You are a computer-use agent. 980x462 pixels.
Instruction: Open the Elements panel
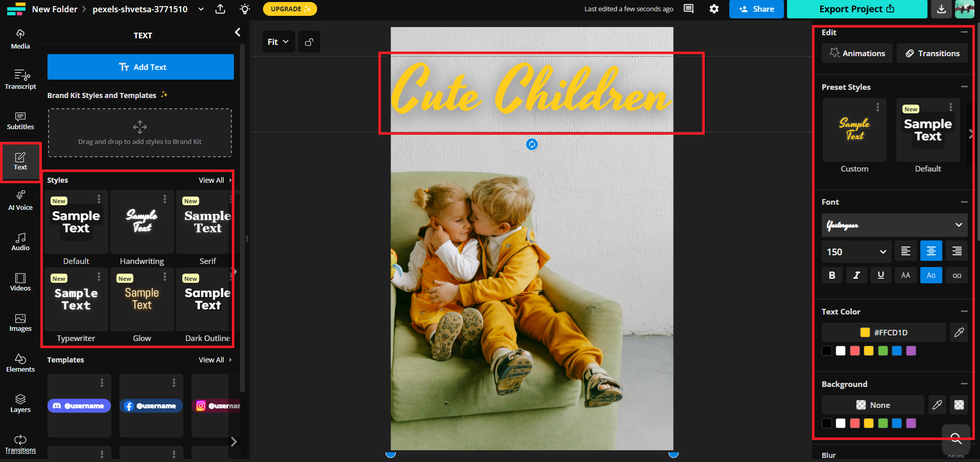(20, 362)
